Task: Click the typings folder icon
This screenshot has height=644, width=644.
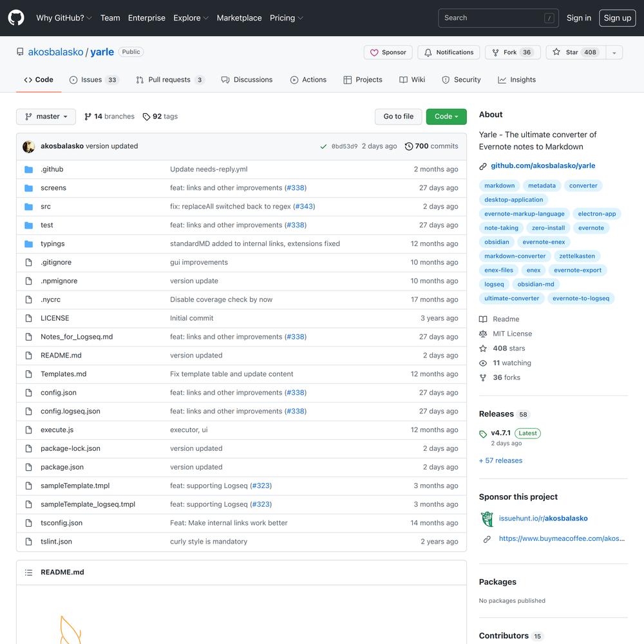Action: 29,243
